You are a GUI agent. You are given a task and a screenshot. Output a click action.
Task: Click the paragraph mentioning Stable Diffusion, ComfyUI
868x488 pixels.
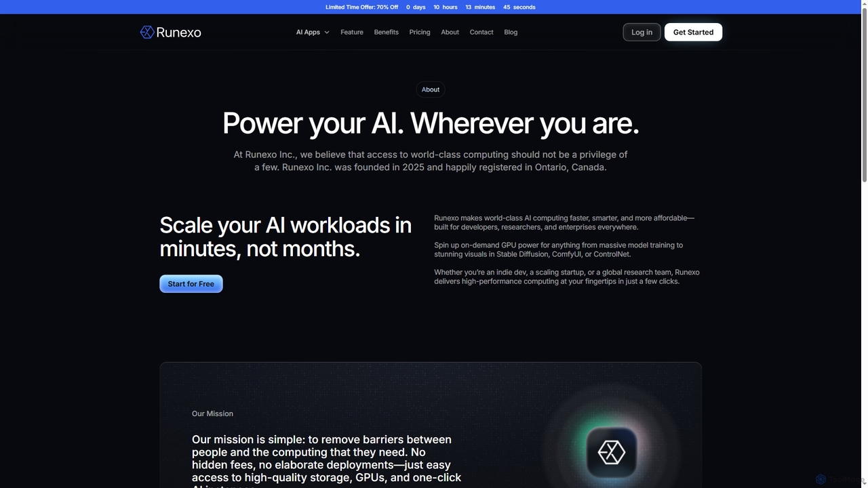[x=559, y=249]
